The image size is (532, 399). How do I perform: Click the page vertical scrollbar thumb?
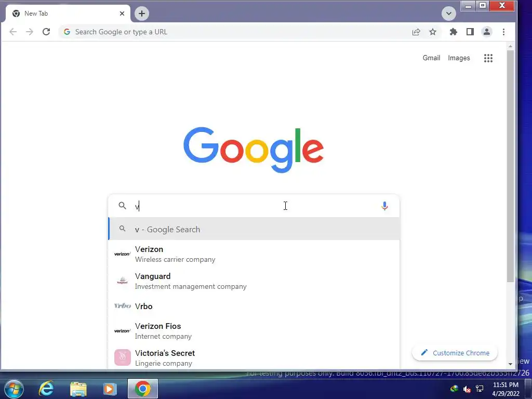coord(510,166)
